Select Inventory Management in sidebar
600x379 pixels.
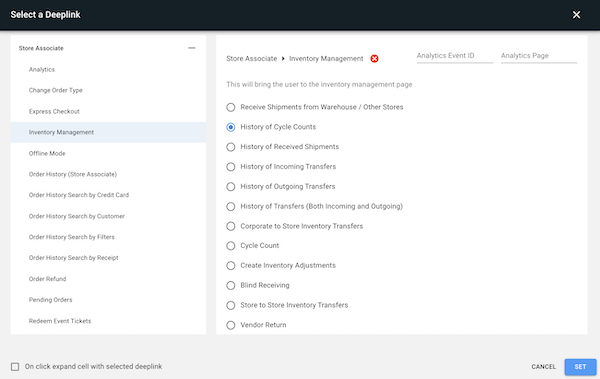click(108, 132)
